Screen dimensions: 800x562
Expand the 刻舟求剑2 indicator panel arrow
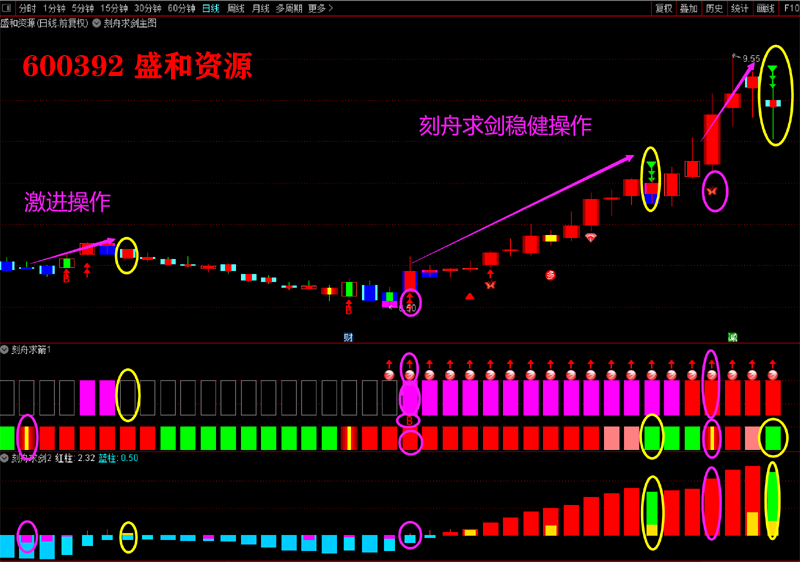[x=5, y=458]
